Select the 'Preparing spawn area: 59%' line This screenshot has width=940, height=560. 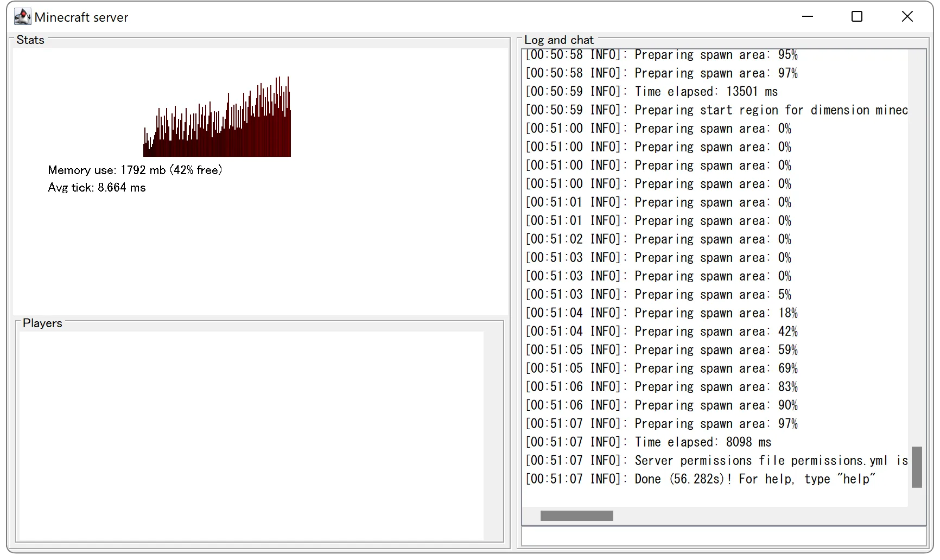[662, 349]
